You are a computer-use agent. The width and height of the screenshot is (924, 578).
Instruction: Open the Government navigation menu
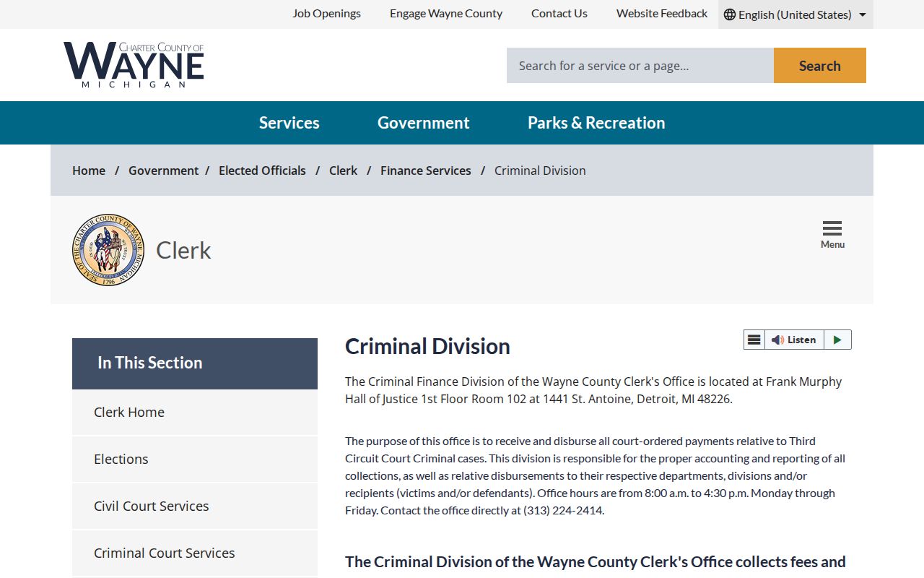tap(424, 123)
